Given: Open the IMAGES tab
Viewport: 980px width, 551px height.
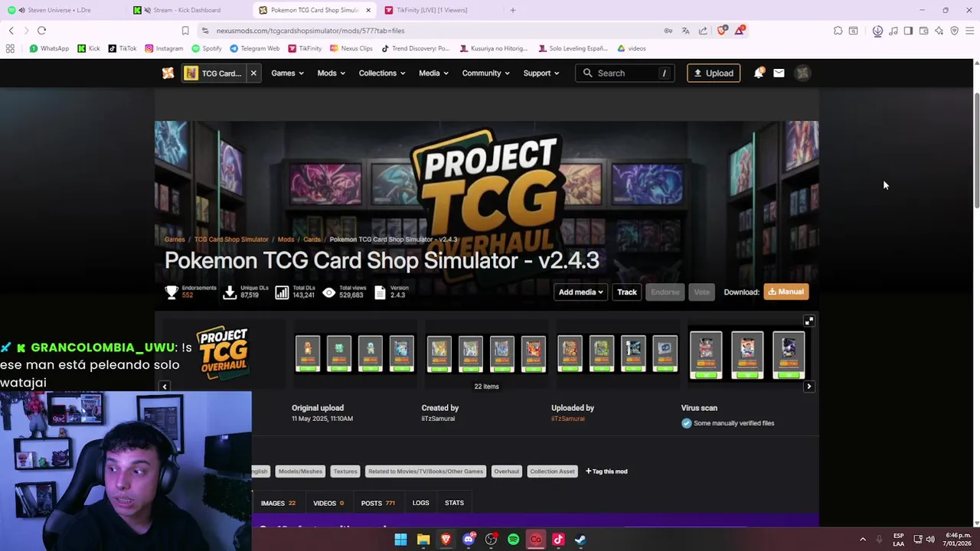Looking at the screenshot, I should 278,503.
